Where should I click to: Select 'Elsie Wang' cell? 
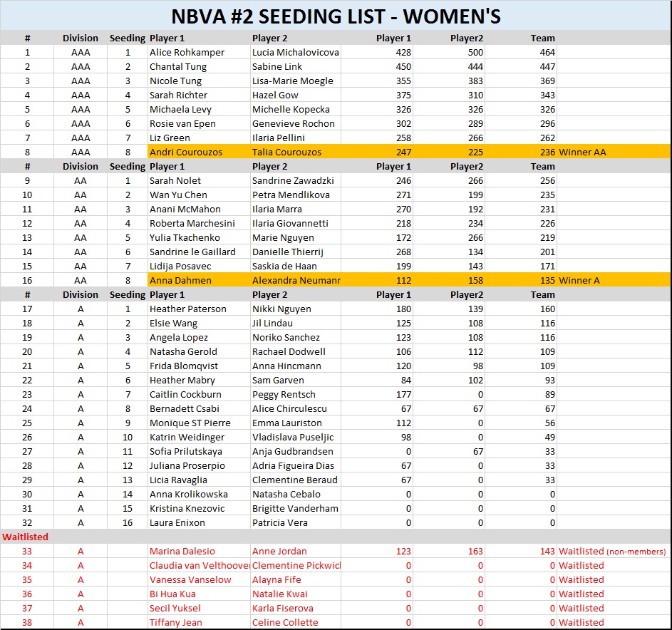pos(199,323)
